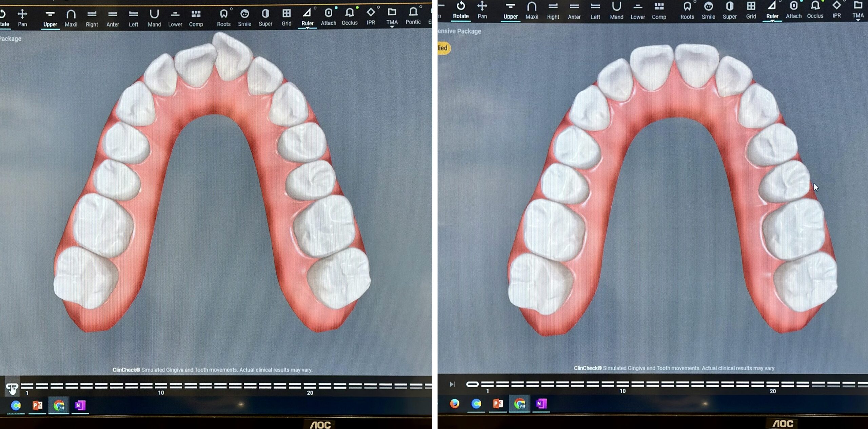Open PowerPoint in right taskbar
Image resolution: width=868 pixels, height=429 pixels.
pos(498,404)
